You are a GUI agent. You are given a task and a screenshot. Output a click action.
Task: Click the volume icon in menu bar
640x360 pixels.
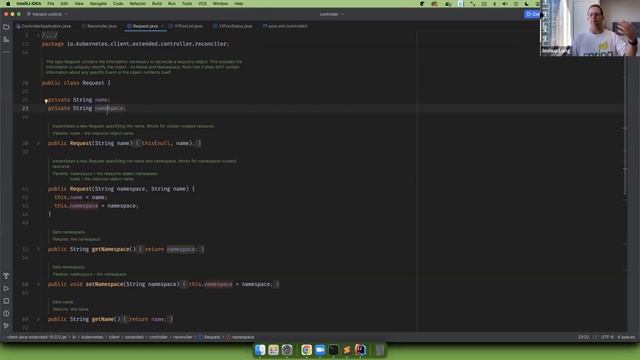[505, 3]
